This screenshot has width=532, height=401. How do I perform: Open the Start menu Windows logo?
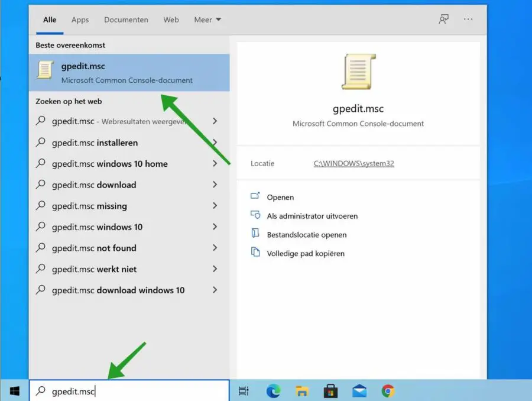[14, 391]
